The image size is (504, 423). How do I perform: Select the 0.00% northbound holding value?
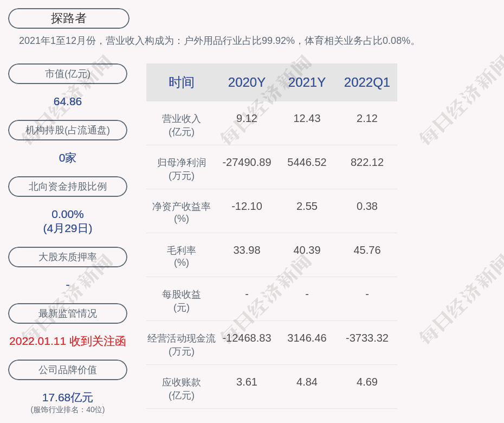[68, 214]
